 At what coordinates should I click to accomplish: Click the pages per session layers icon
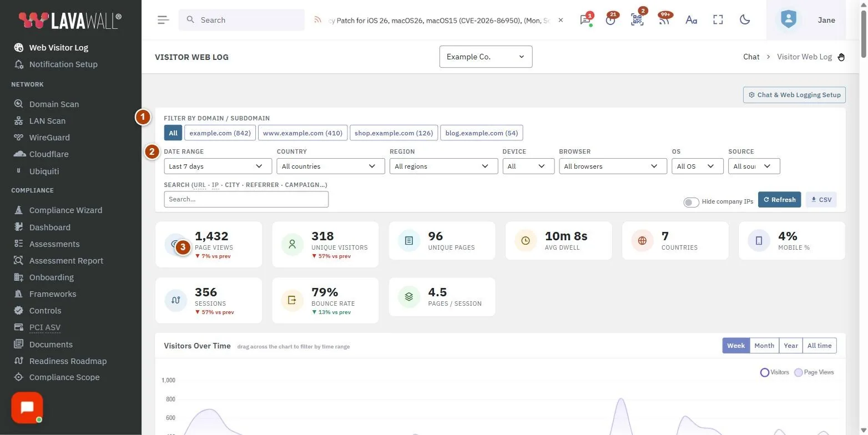click(409, 297)
